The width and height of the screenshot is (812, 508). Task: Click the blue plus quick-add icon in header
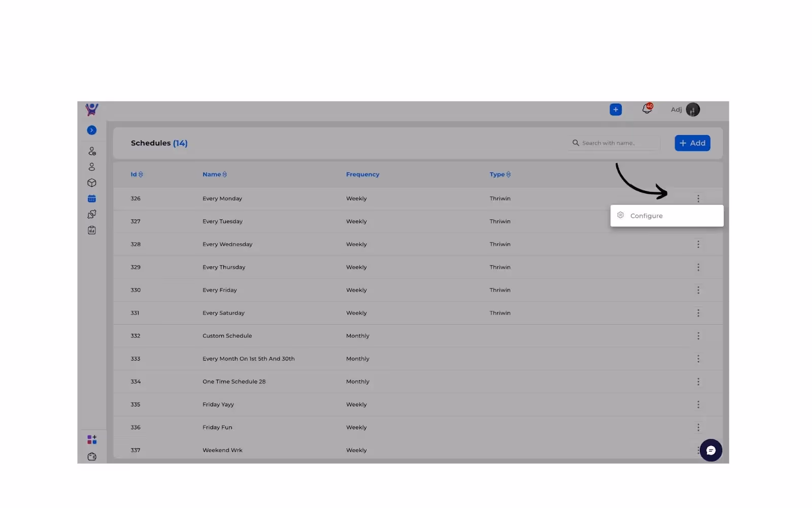(616, 109)
